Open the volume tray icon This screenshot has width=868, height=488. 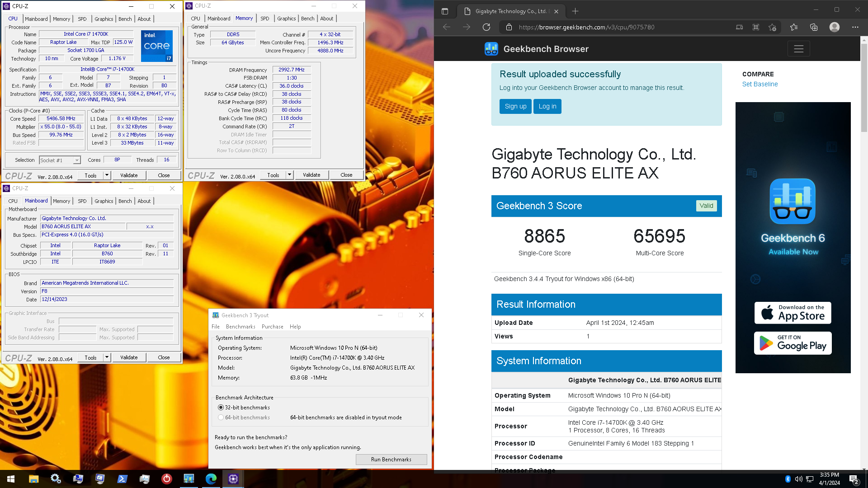coord(799,479)
